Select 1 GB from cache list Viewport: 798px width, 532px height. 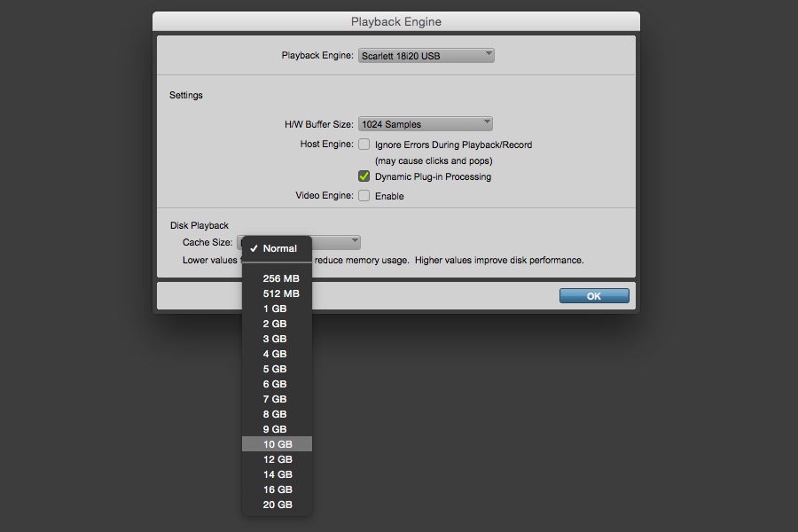(275, 309)
